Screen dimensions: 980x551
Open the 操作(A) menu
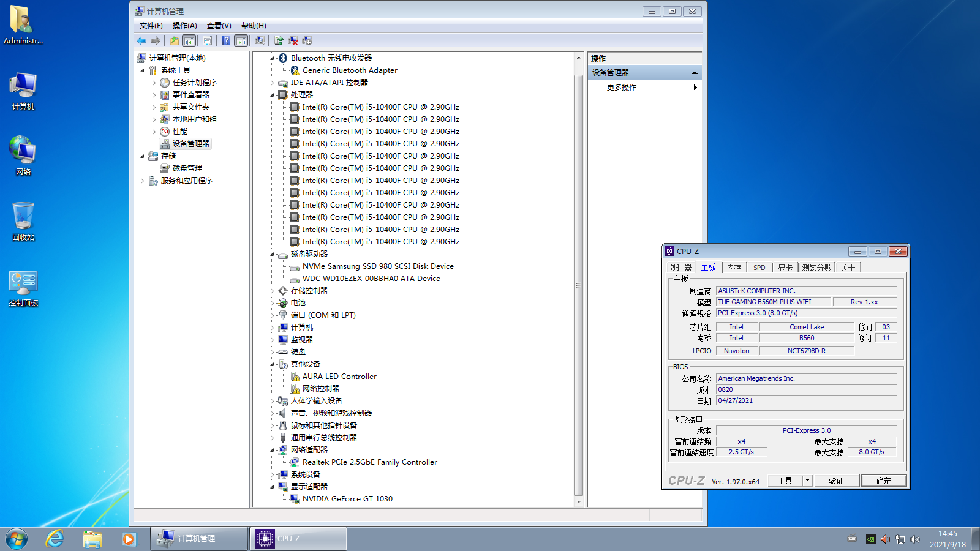point(185,26)
